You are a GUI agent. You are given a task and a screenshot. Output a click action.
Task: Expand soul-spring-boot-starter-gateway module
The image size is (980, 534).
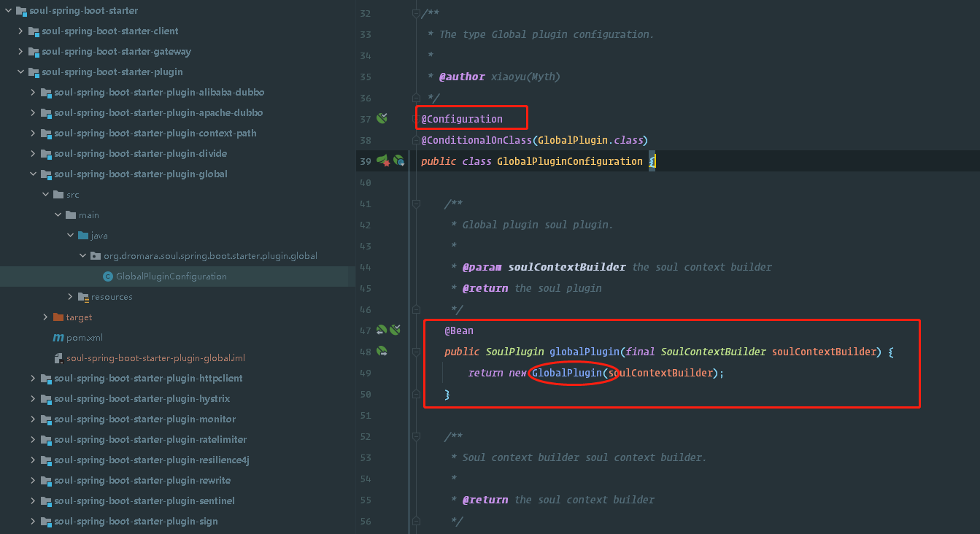point(20,52)
